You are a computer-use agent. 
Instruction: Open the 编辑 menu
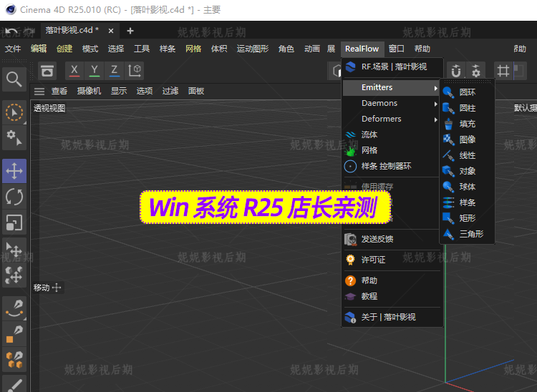pos(39,49)
